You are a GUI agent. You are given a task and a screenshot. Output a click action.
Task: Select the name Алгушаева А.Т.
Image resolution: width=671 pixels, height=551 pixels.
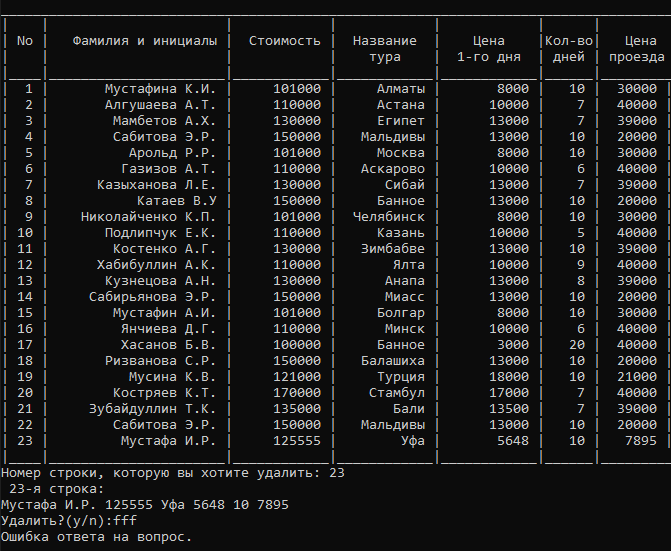pos(160,105)
